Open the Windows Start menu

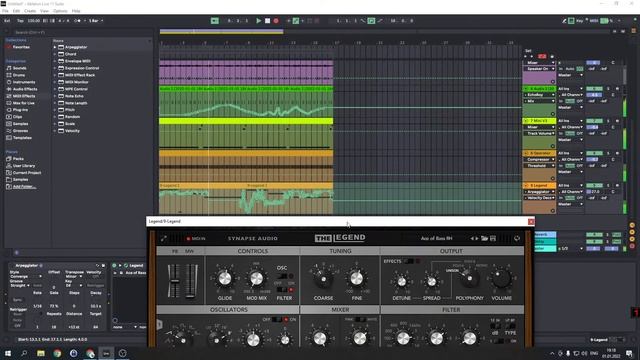click(x=8, y=353)
